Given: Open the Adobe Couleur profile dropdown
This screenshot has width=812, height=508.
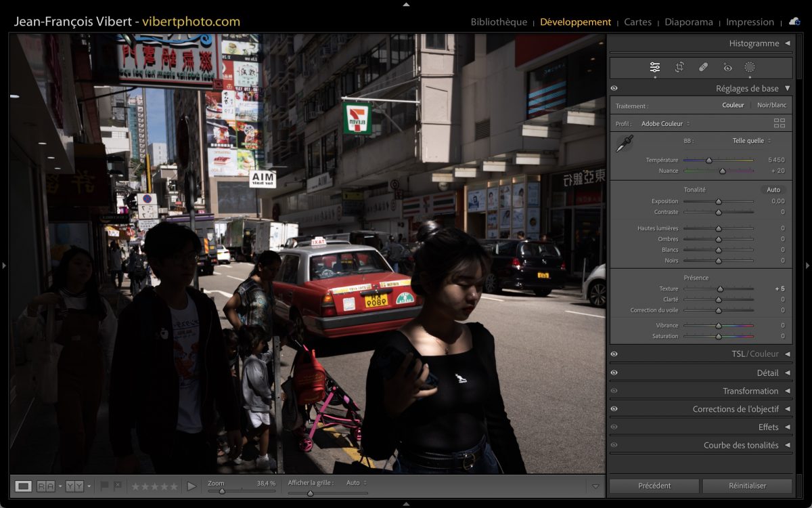Looking at the screenshot, I should (x=665, y=124).
